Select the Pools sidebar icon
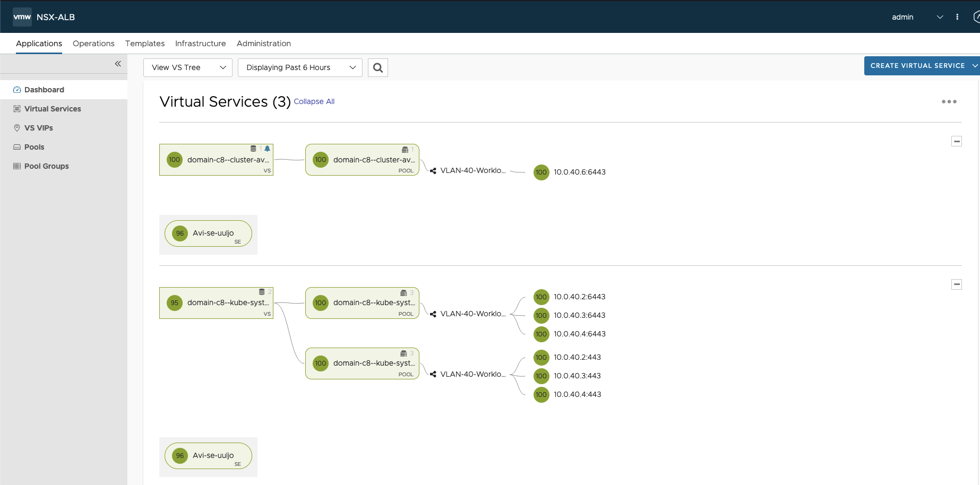The width and height of the screenshot is (980, 485). click(17, 146)
